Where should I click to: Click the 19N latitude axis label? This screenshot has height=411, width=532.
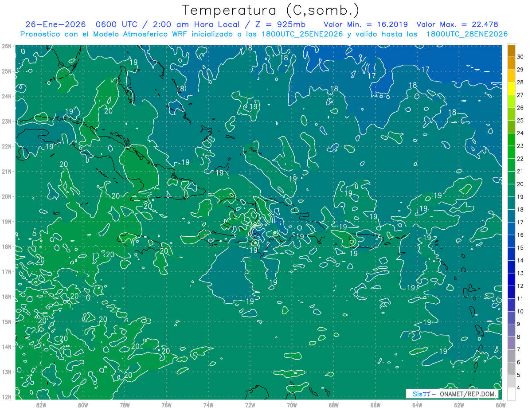(x=6, y=221)
